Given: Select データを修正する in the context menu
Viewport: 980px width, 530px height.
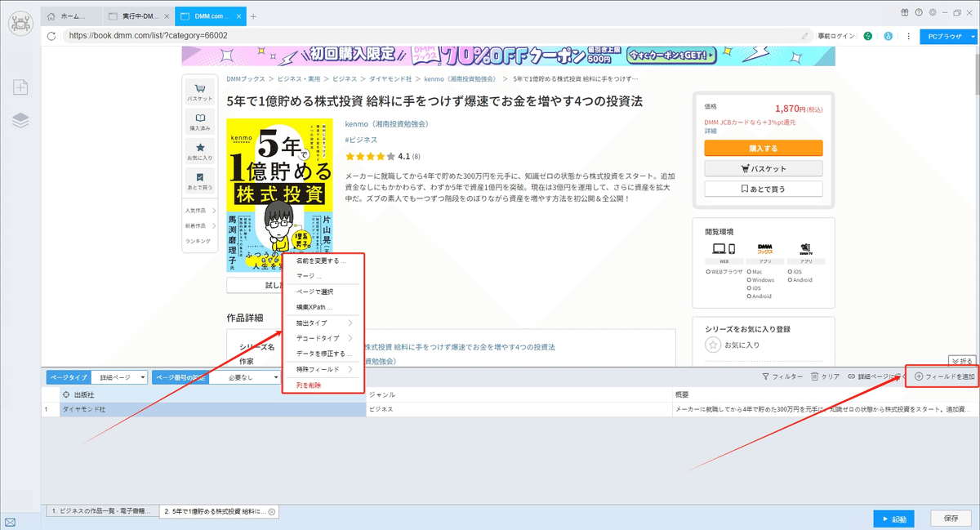Looking at the screenshot, I should 323,354.
